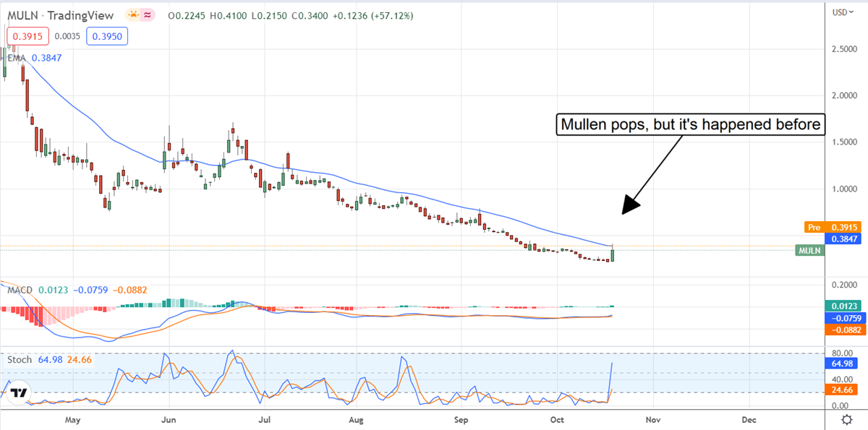
Task: Open the chart settings gear icon
Action: 846,419
